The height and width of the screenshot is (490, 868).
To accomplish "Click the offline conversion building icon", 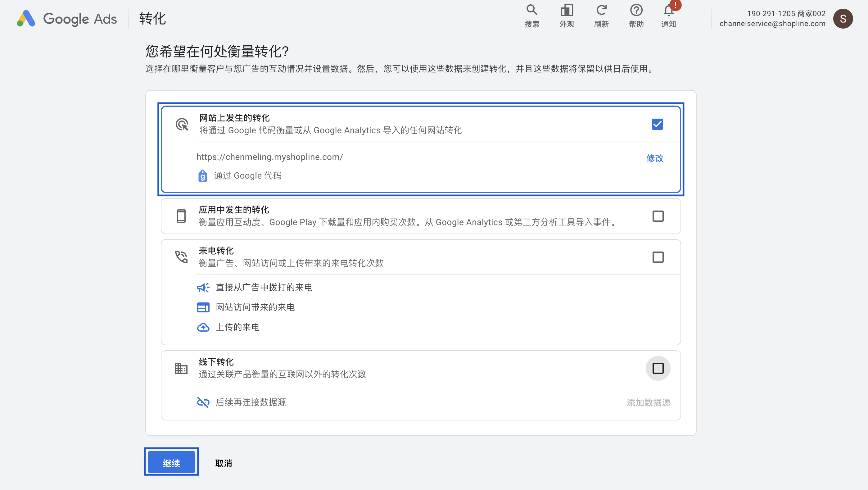I will [181, 368].
